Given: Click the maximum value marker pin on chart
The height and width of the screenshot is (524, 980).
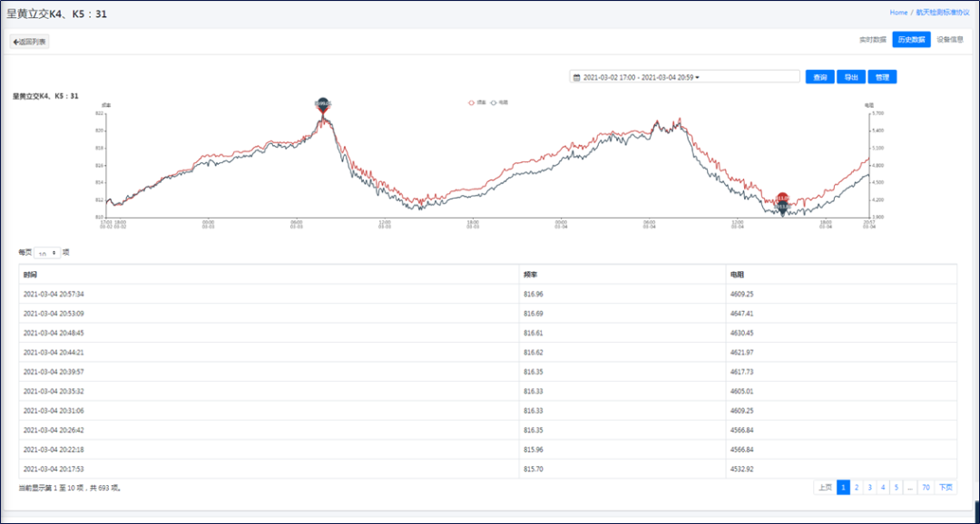Looking at the screenshot, I should click(x=322, y=106).
